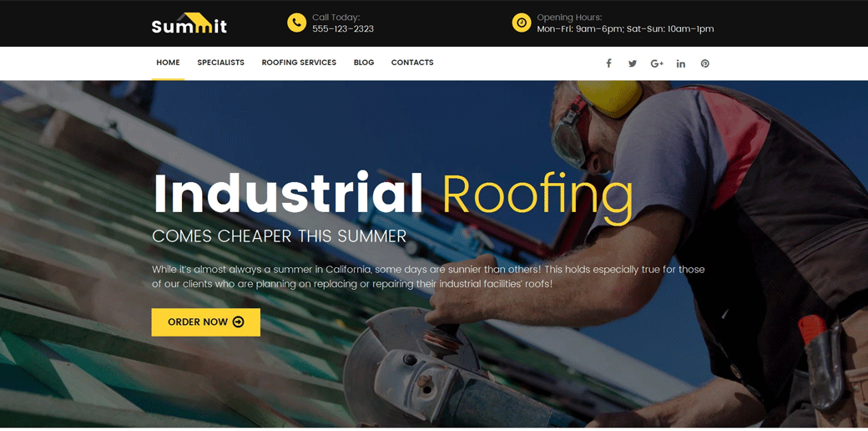Click the Call Today label
This screenshot has width=868, height=431.
click(336, 18)
